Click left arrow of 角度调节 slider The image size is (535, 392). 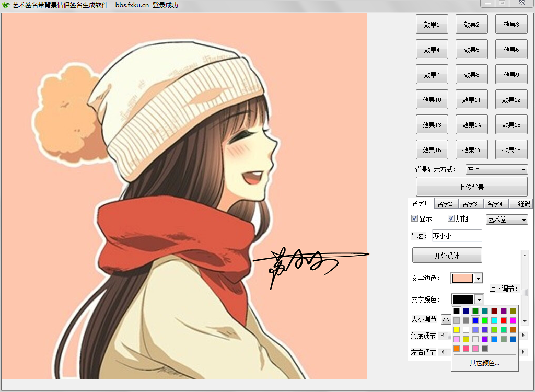[x=443, y=336]
